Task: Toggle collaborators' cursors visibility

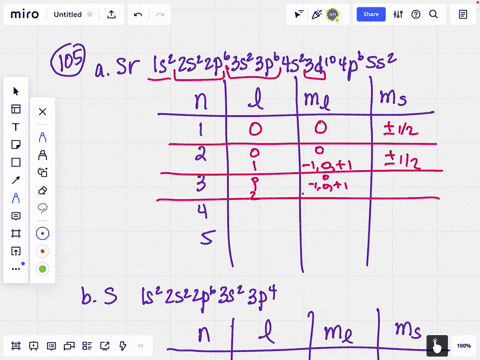Action: (x=299, y=14)
